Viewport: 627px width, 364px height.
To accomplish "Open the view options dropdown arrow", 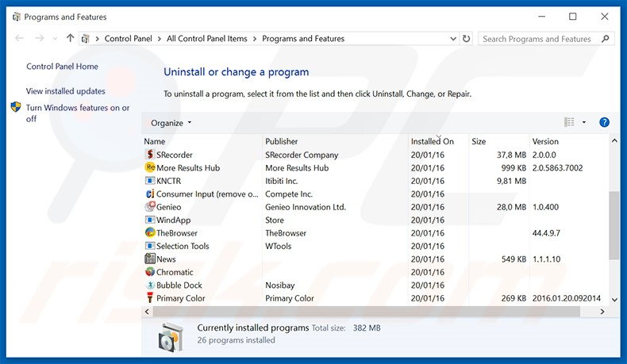I will [584, 122].
